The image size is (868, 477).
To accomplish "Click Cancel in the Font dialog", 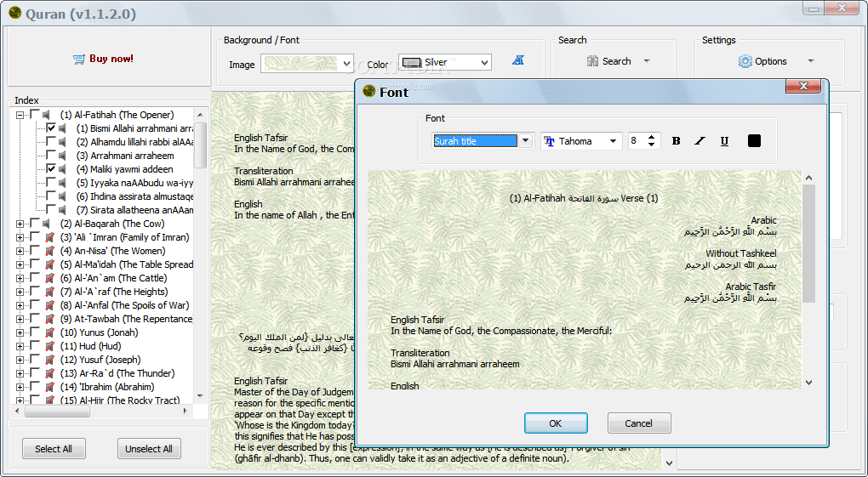I will pyautogui.click(x=639, y=423).
